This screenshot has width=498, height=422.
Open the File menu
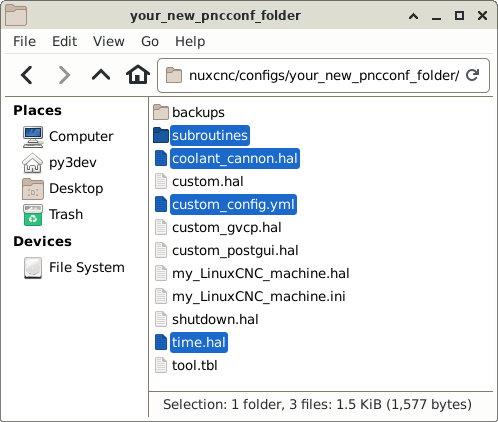pos(24,42)
